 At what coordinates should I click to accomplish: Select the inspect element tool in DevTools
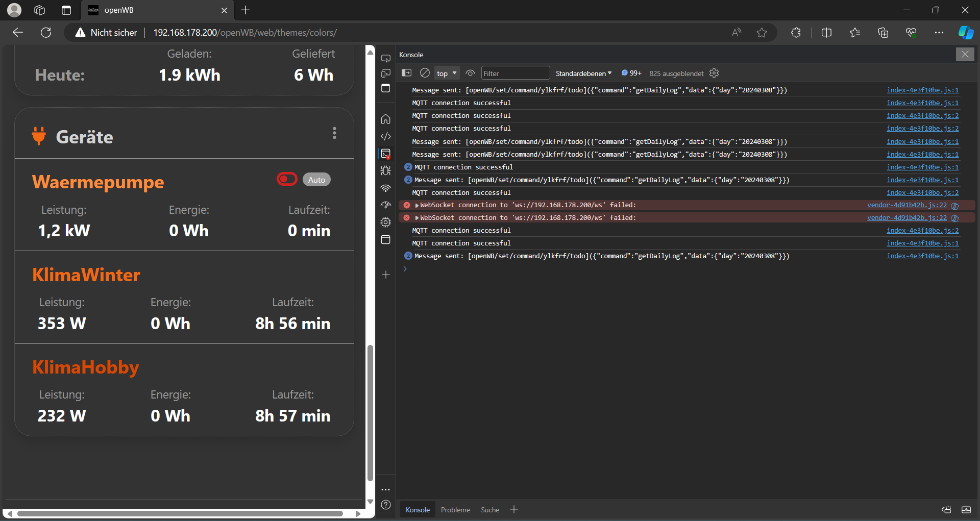[x=386, y=58]
